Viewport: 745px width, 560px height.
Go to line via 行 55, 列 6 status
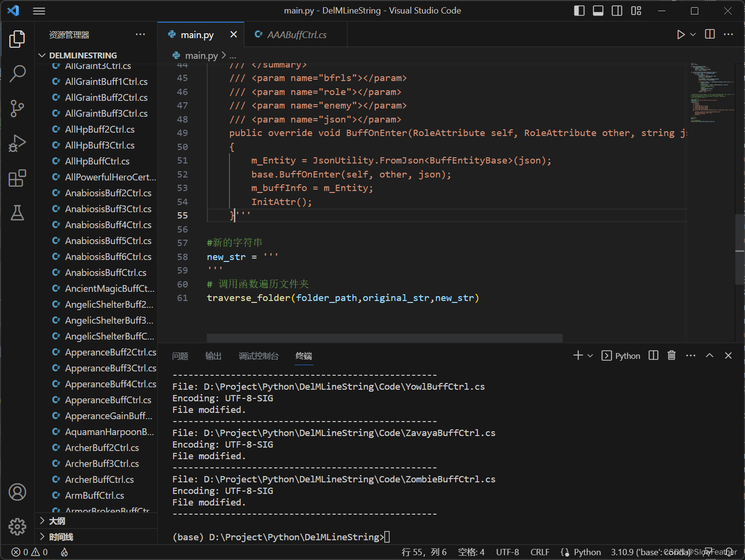pyautogui.click(x=424, y=552)
